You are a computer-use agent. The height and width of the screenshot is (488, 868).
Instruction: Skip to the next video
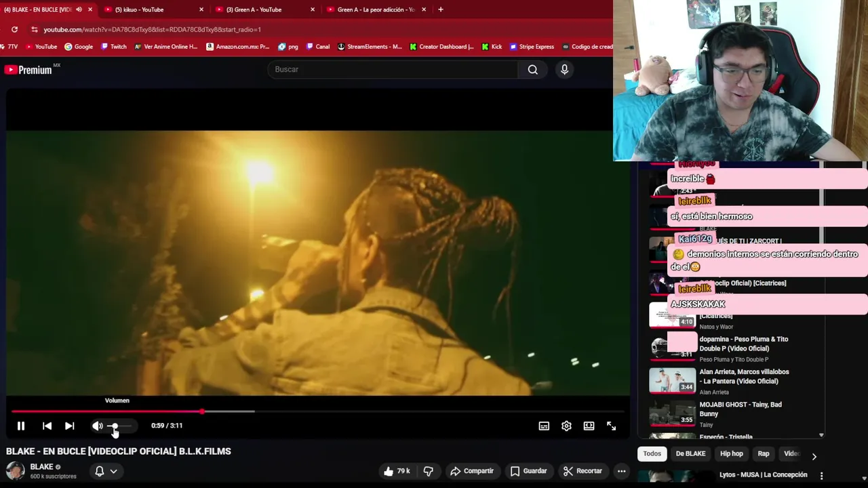click(x=69, y=426)
